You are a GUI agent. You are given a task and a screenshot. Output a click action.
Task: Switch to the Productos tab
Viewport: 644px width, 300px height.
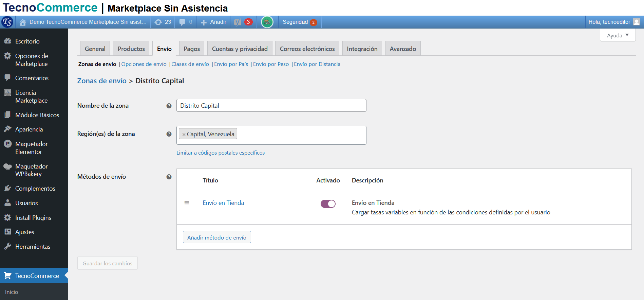[x=131, y=49]
